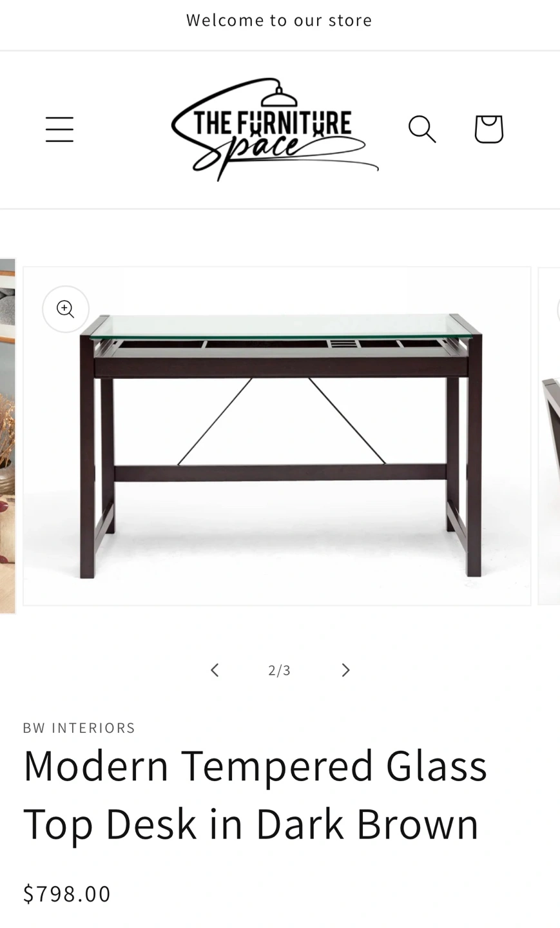View the shopping cart icon
Viewport: 560px width, 928px height.
[x=488, y=130]
